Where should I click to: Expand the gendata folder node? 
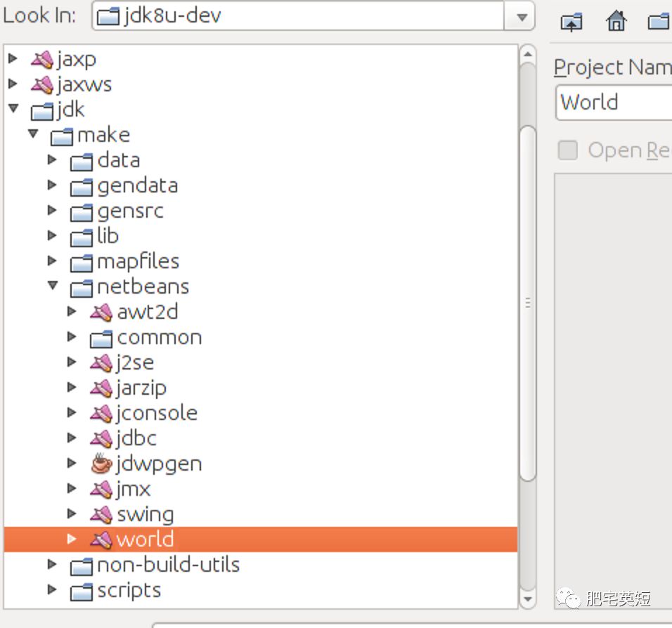coord(52,185)
